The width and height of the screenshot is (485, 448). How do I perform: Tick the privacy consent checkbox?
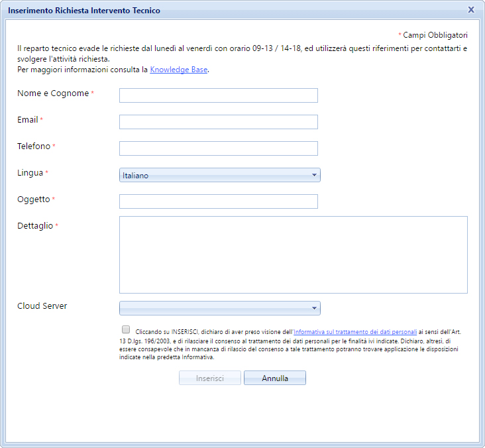[x=126, y=329]
